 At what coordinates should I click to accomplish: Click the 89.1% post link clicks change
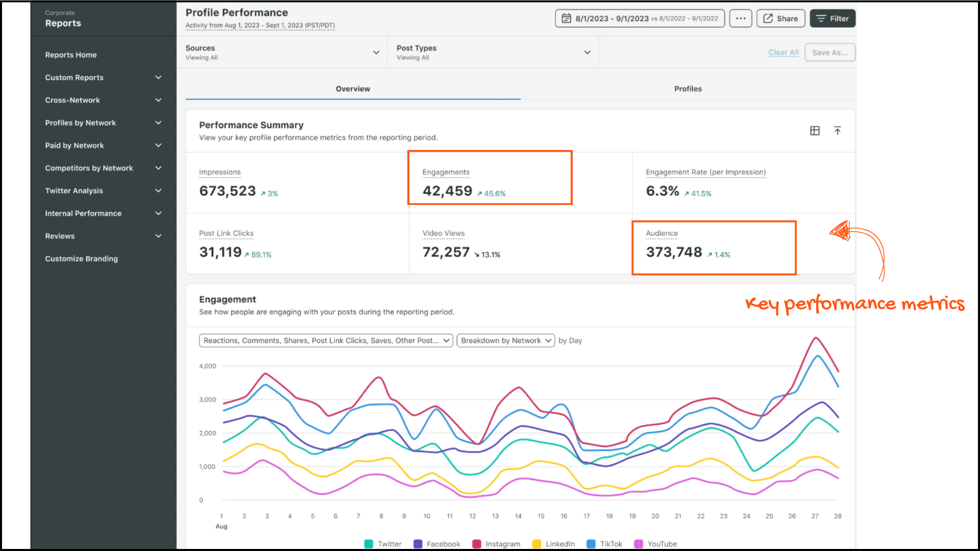pyautogui.click(x=258, y=255)
